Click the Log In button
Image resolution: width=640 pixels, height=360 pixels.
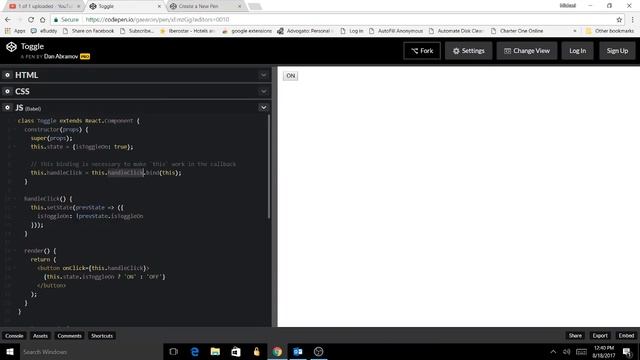pyautogui.click(x=577, y=51)
